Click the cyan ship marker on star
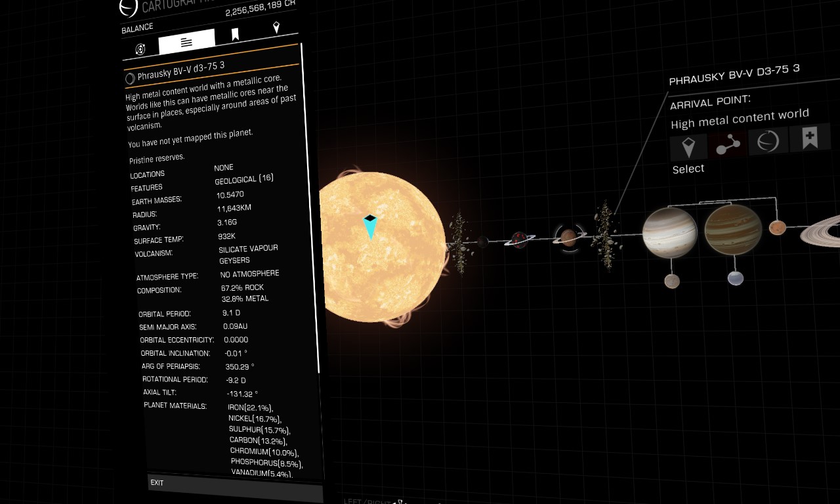Image resolution: width=840 pixels, height=504 pixels. pyautogui.click(x=370, y=227)
